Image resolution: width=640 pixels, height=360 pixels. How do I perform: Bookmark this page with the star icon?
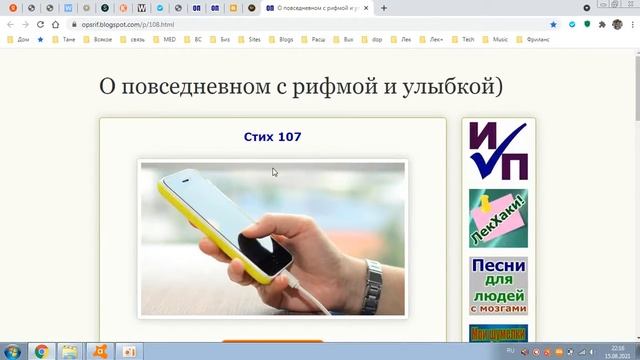[553, 24]
